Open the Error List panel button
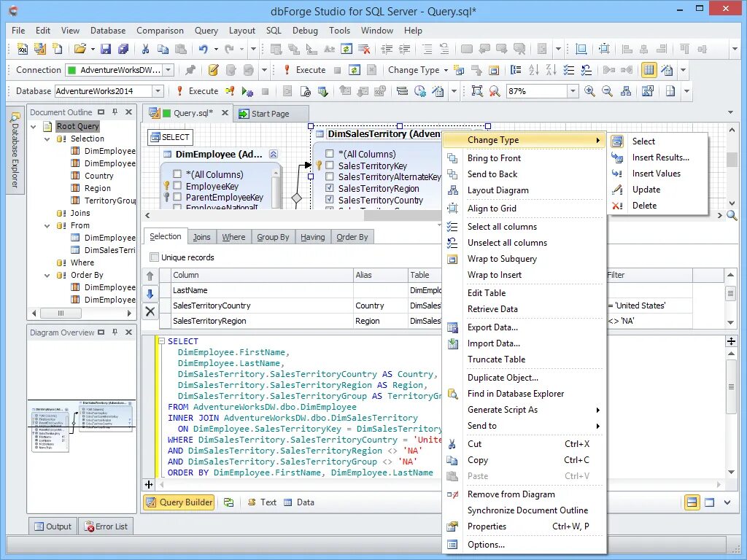 [x=106, y=526]
